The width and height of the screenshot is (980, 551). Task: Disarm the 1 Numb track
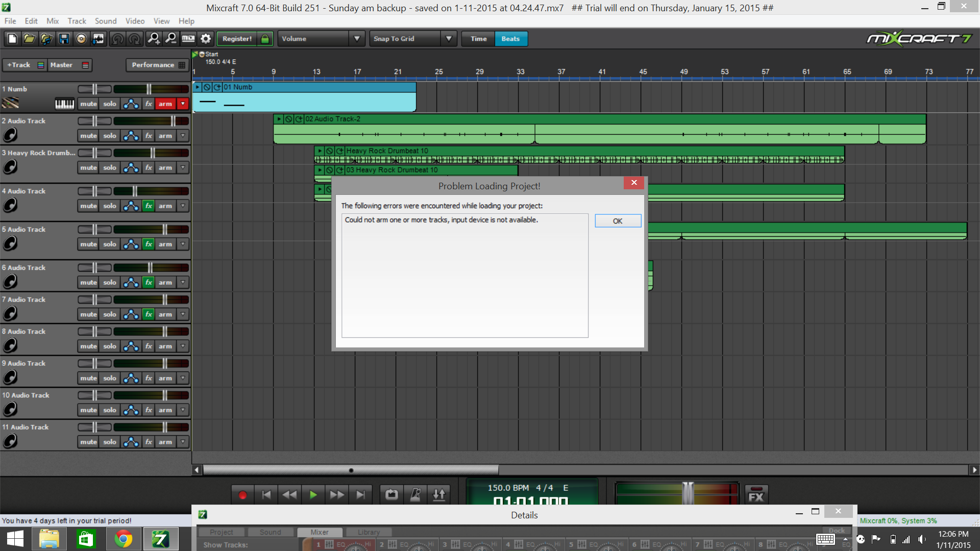click(165, 104)
